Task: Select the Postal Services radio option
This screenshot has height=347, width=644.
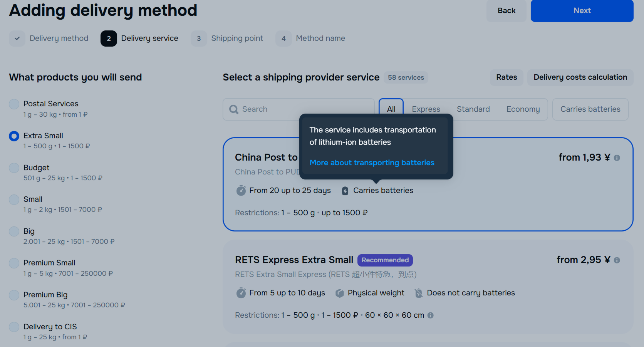Action: [x=14, y=104]
